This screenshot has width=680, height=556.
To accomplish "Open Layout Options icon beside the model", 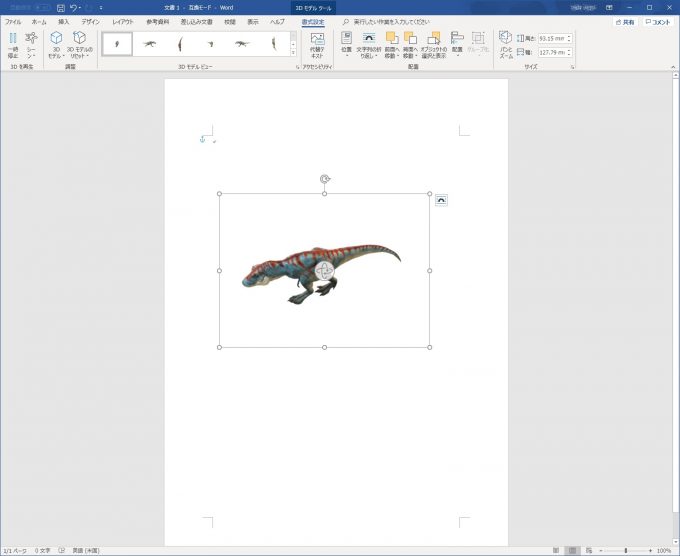I will [441, 200].
